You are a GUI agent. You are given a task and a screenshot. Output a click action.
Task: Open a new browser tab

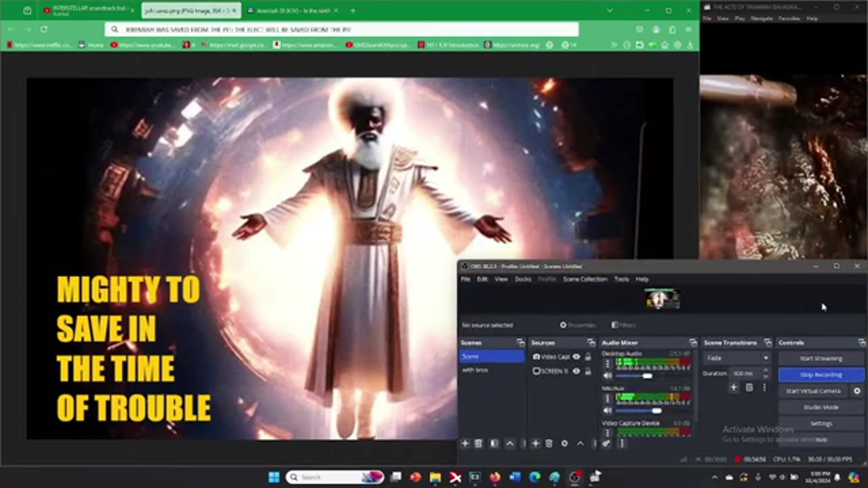(353, 10)
